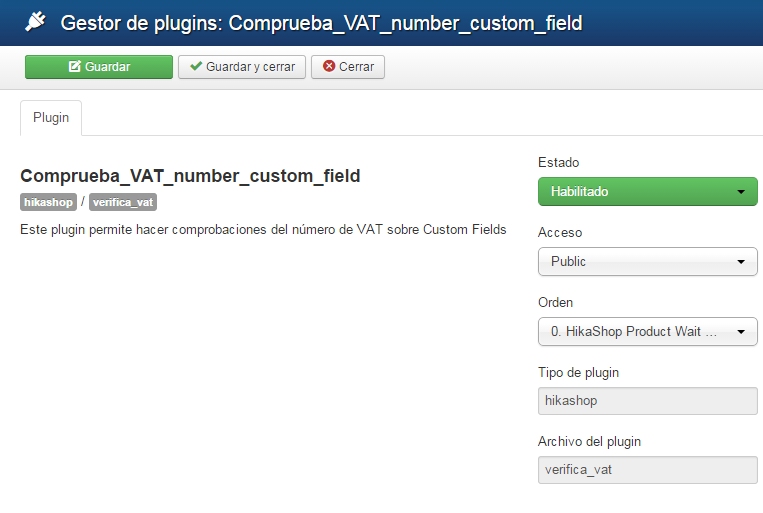
Task: Click the Guardar button label
Action: [x=108, y=67]
